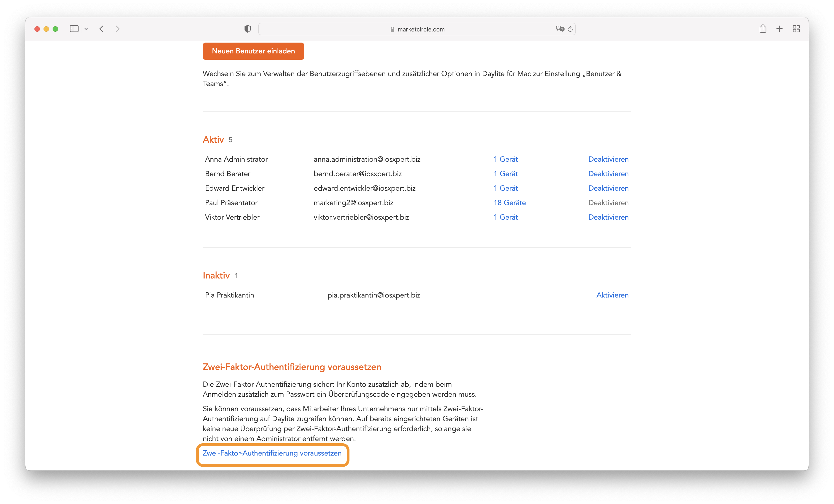Open a new tab with plus icon

tap(780, 29)
